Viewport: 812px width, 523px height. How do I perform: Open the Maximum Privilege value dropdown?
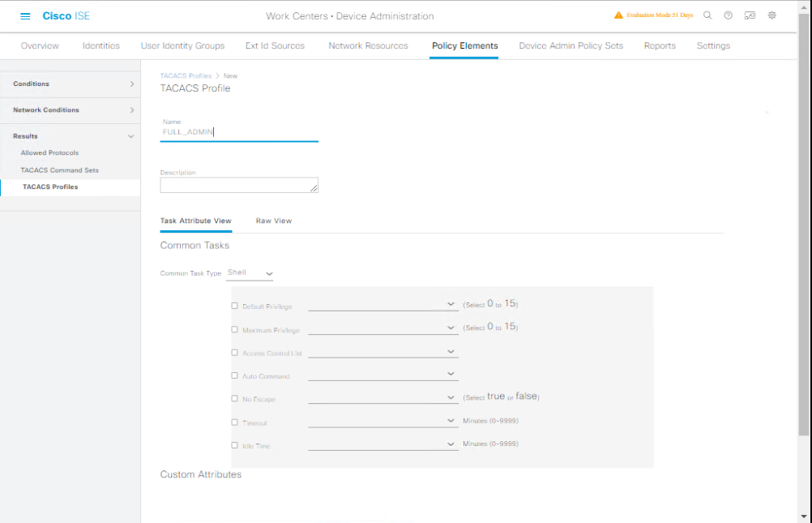[383, 328]
